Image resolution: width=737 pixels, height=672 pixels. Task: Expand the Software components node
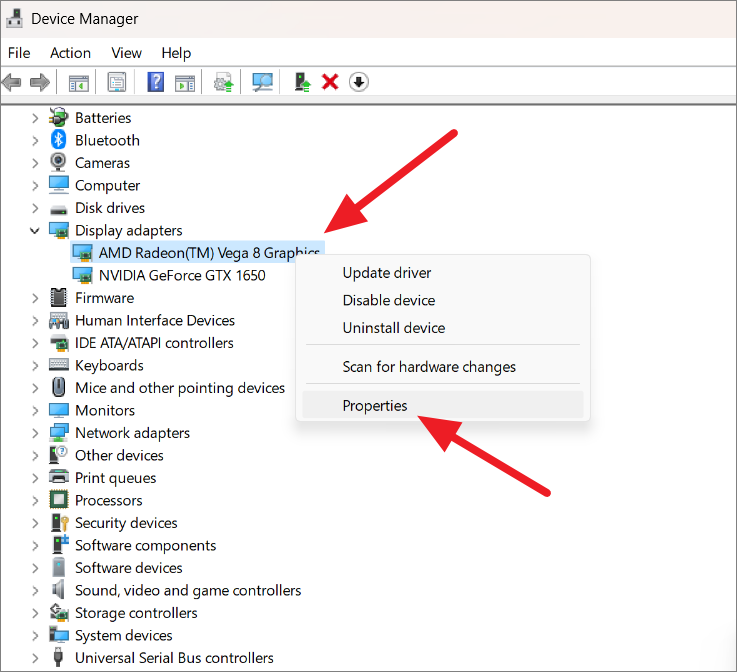click(35, 546)
